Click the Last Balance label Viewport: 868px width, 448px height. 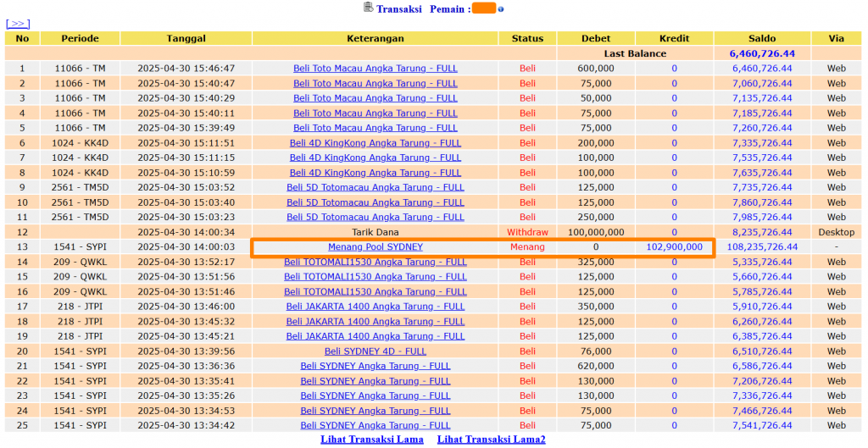click(635, 53)
